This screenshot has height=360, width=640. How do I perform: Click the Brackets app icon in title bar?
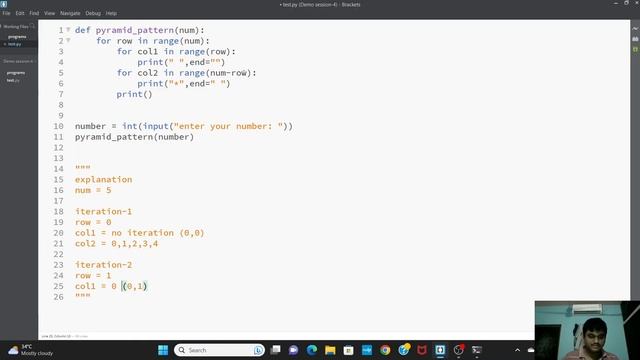[4, 4]
